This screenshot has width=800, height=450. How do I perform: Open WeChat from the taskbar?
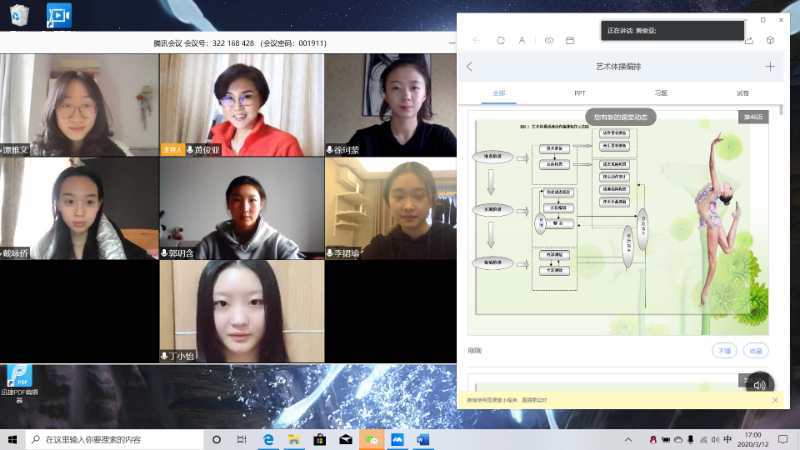(371, 439)
